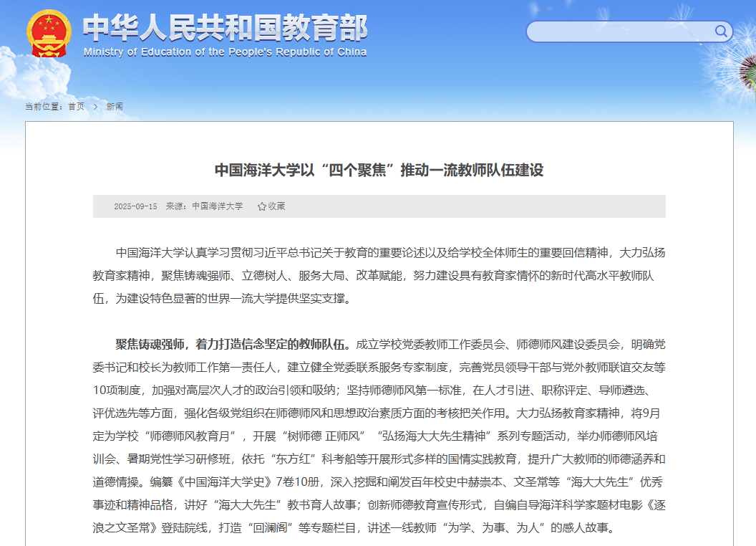The width and height of the screenshot is (756, 546).
Task: Click the 来源 label in meta bar
Action: point(176,206)
